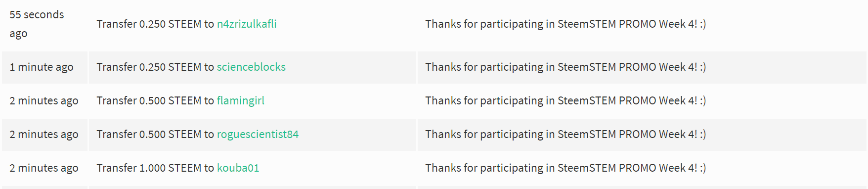Click the memo text in flamingirl's row
Screen dimensions: 868x189
click(565, 100)
